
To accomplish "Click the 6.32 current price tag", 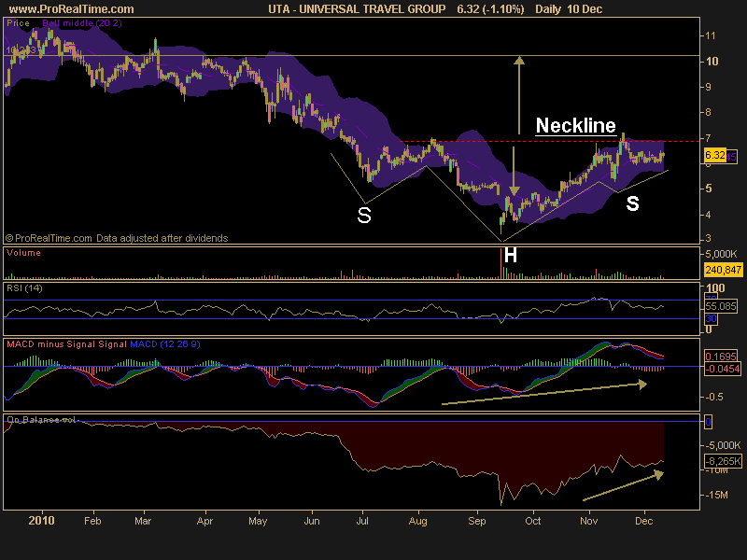I will click(714, 155).
